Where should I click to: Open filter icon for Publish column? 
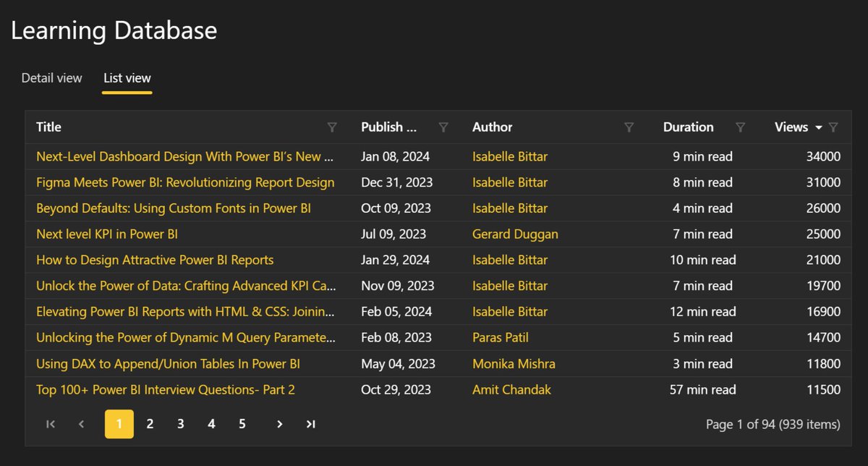(x=443, y=127)
